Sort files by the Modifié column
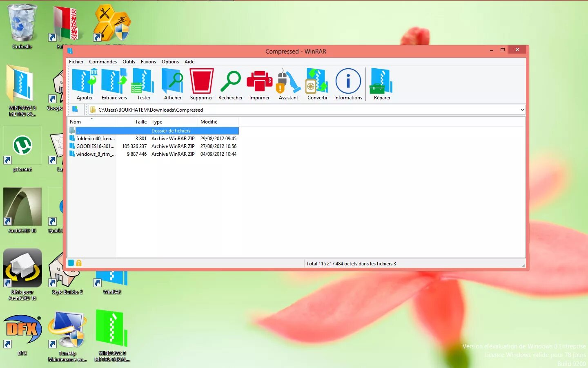588x368 pixels. [218, 122]
